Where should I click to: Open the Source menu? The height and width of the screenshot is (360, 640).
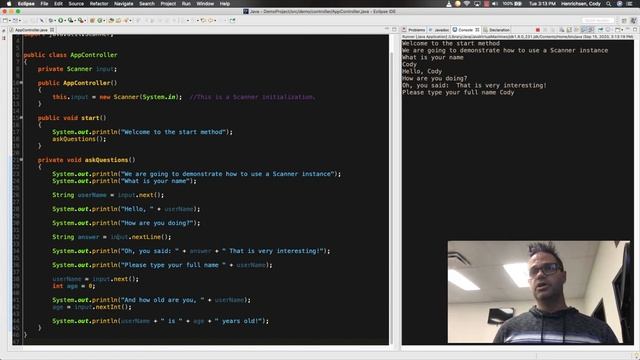(76, 4)
